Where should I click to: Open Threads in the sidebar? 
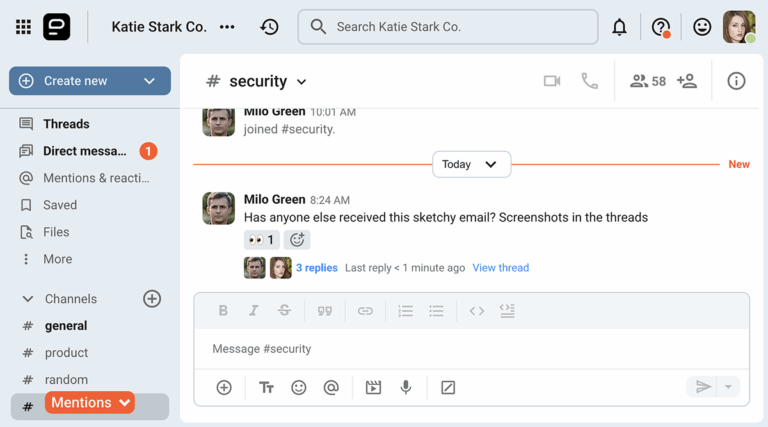pyautogui.click(x=66, y=124)
